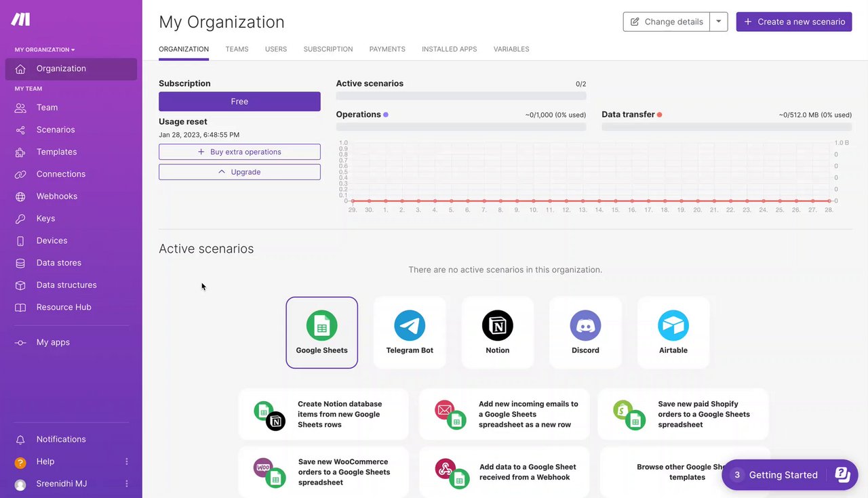Click the Change details button

click(x=667, y=22)
